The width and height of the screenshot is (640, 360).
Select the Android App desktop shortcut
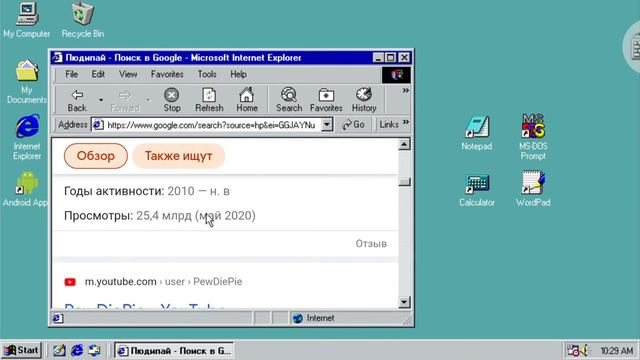pos(25,188)
